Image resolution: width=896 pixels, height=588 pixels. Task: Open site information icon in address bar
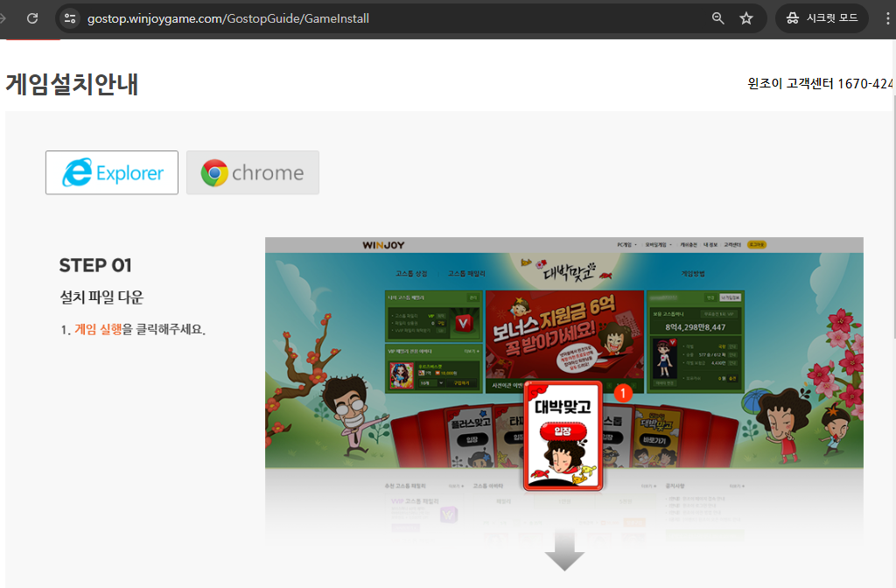(x=70, y=18)
